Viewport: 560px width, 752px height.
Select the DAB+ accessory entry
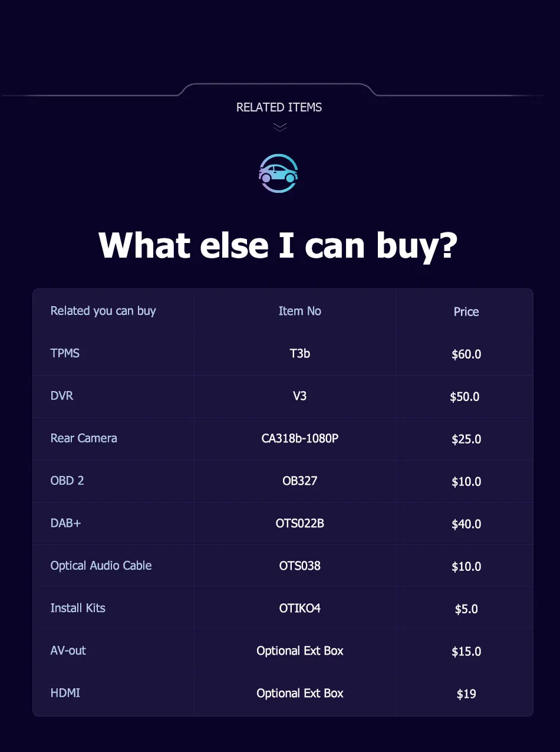65,523
